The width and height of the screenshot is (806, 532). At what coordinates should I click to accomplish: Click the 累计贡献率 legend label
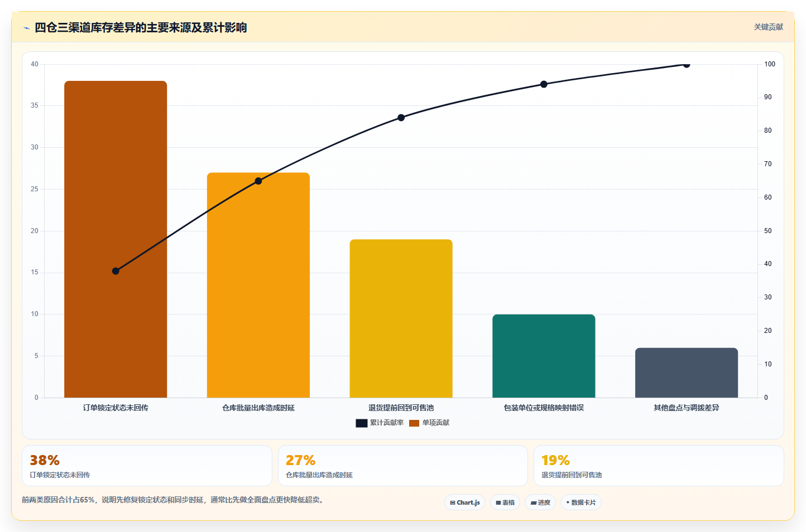tap(387, 423)
